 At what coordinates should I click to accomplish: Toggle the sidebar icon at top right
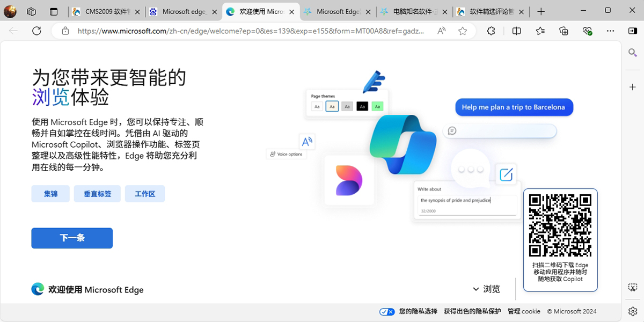pyautogui.click(x=633, y=31)
